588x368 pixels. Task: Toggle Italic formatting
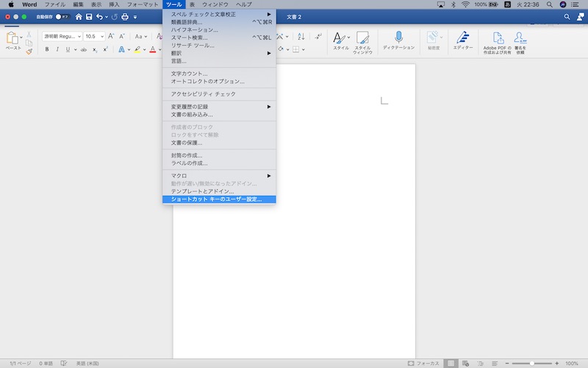click(x=57, y=49)
